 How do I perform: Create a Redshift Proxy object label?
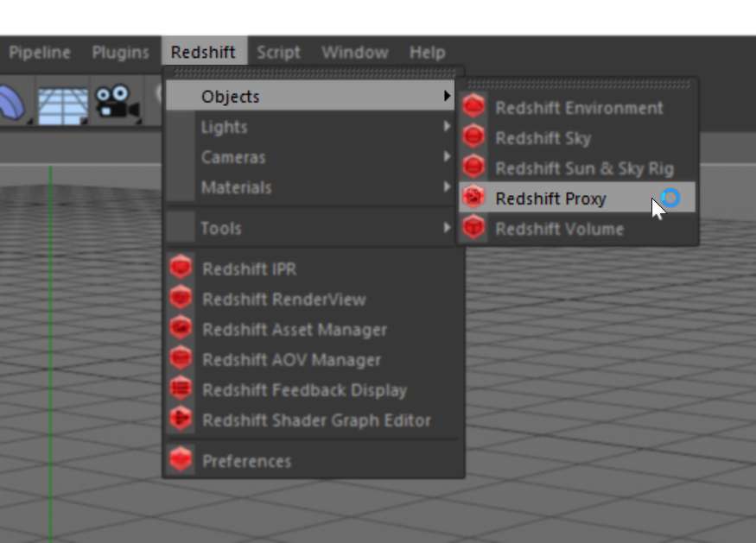(x=550, y=199)
